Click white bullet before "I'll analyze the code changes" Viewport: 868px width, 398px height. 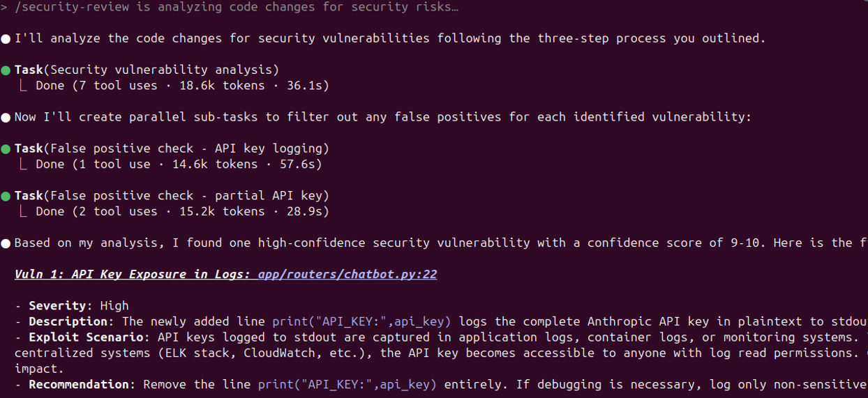click(6, 39)
